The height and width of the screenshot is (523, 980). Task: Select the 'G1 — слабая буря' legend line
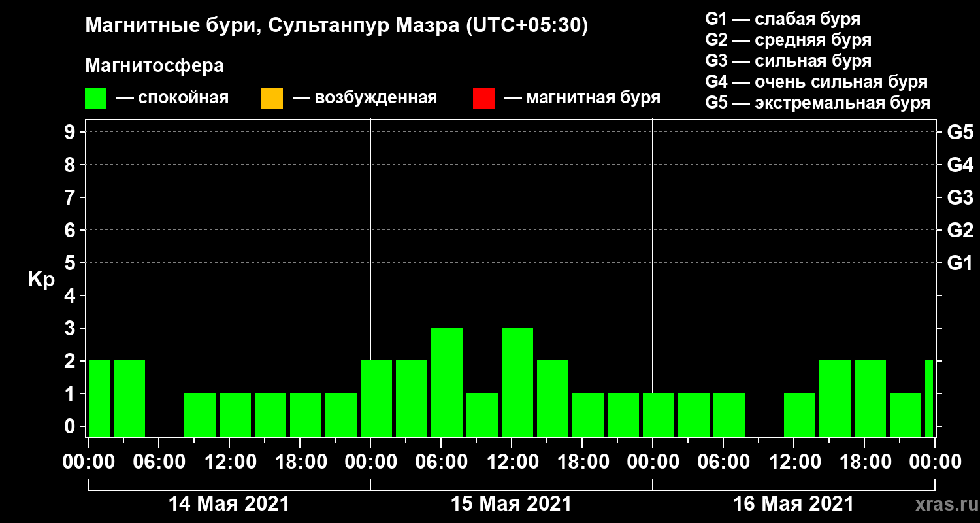click(x=783, y=19)
